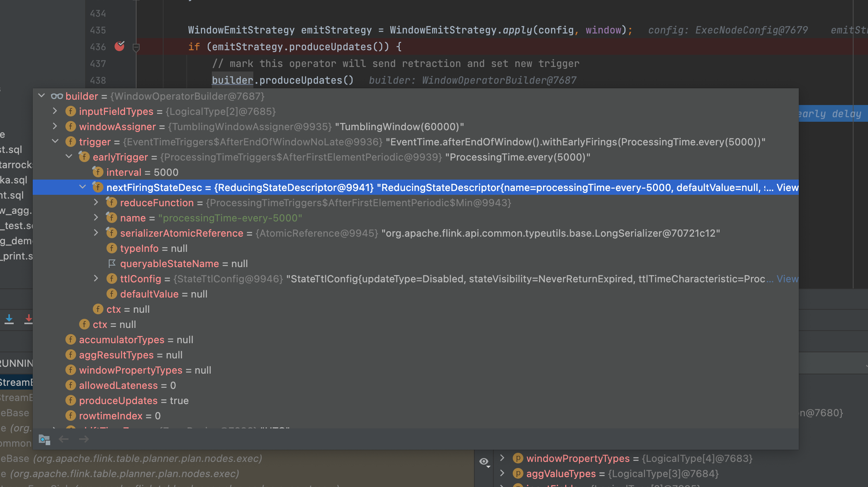Click the Step Into blue arrow icon

9,319
